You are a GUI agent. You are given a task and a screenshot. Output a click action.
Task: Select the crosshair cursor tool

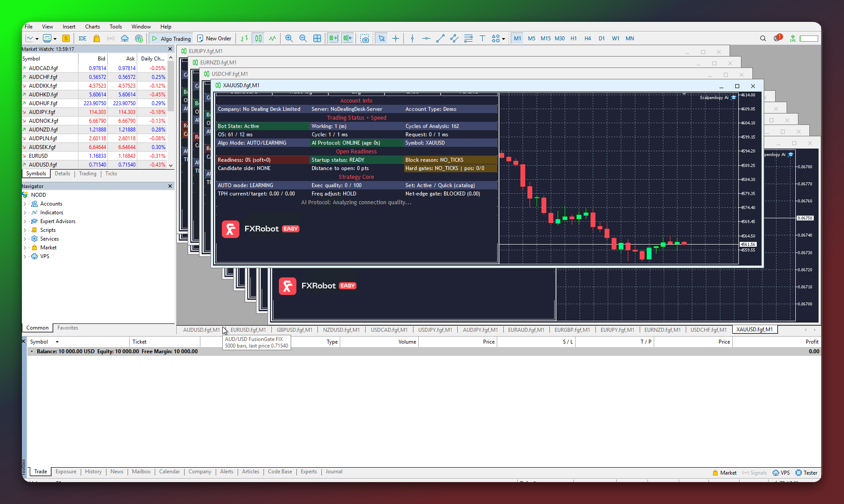(395, 39)
